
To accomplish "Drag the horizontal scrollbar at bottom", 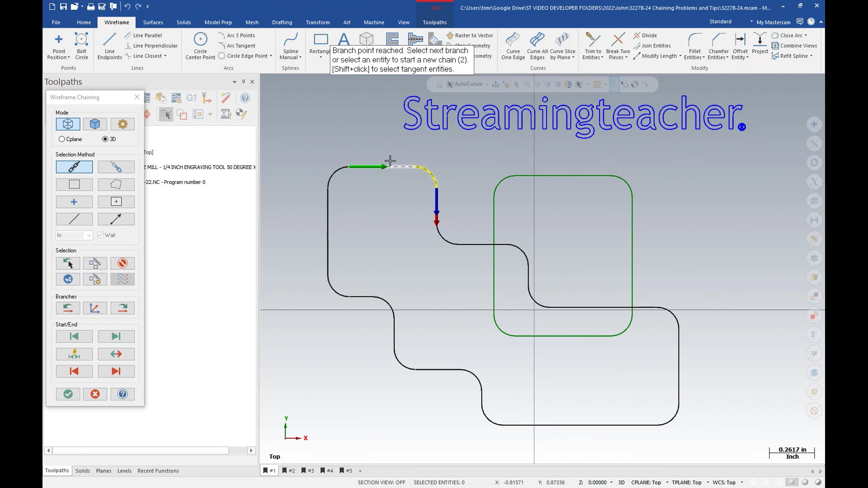I will click(x=149, y=450).
